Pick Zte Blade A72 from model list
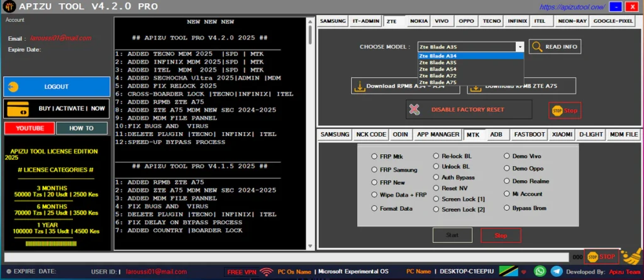The width and height of the screenshot is (644, 280). (x=470, y=76)
